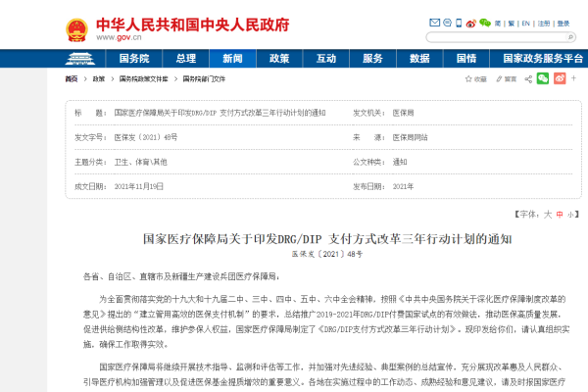Open the 国情 navigation menu
The image size is (588, 392).
tap(466, 59)
